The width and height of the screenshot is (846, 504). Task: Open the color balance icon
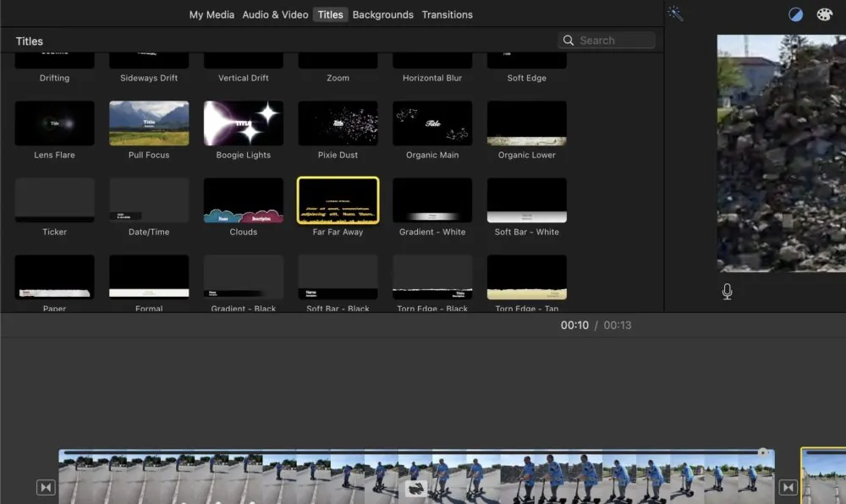click(x=795, y=14)
